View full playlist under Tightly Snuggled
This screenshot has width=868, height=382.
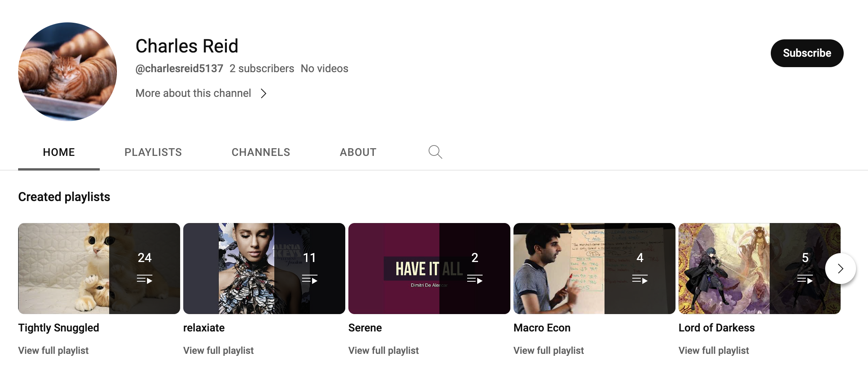53,351
